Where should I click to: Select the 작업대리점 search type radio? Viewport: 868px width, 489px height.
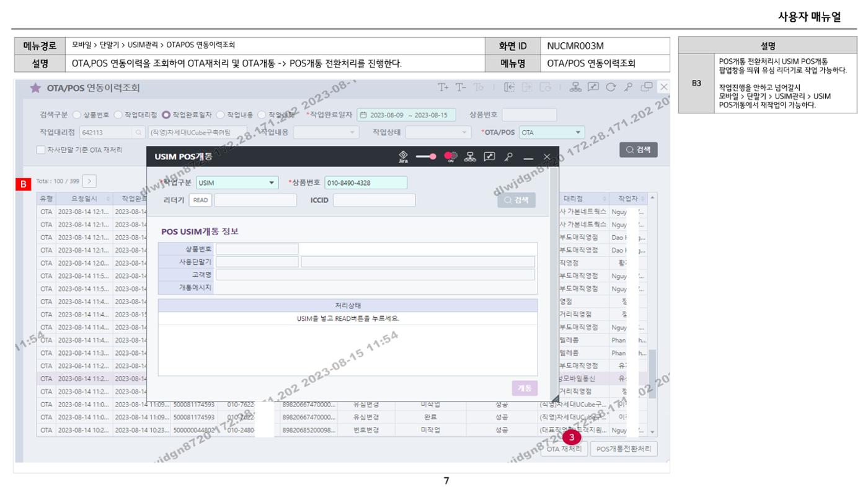tap(118, 115)
